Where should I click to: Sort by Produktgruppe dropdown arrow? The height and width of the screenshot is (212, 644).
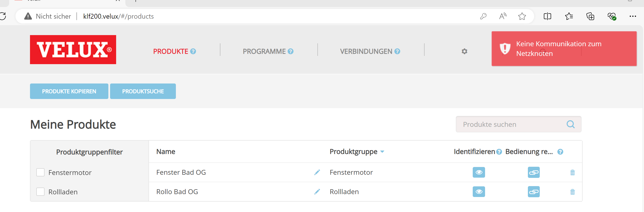(382, 152)
